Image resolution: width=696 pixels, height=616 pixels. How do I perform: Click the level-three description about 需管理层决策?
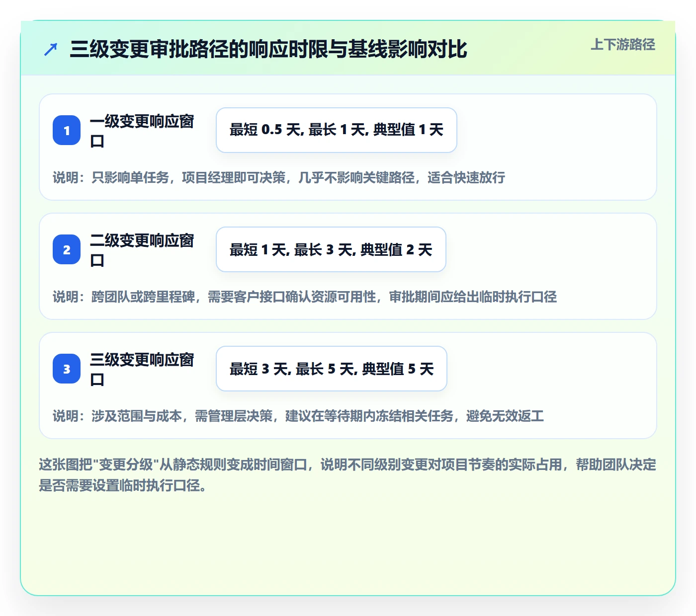click(x=298, y=416)
